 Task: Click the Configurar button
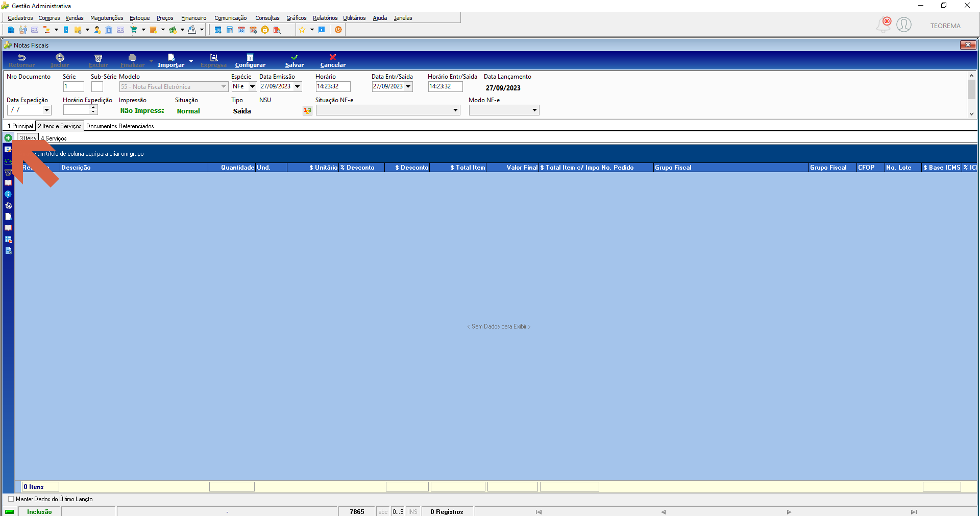click(250, 61)
